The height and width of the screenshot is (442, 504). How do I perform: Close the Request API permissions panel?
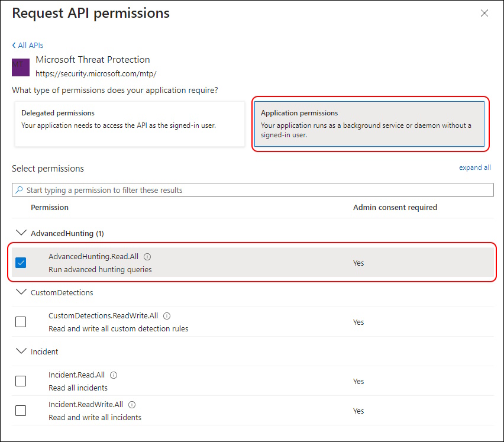[x=484, y=13]
